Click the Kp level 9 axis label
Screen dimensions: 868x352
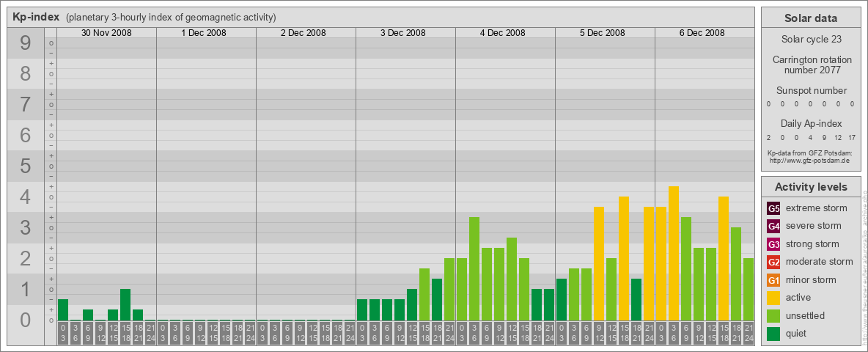26,43
